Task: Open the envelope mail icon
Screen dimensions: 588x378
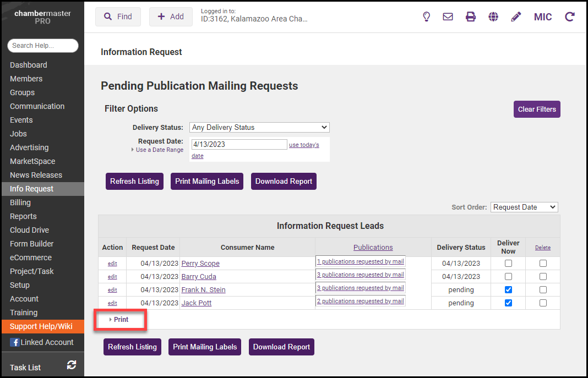Action: click(448, 17)
